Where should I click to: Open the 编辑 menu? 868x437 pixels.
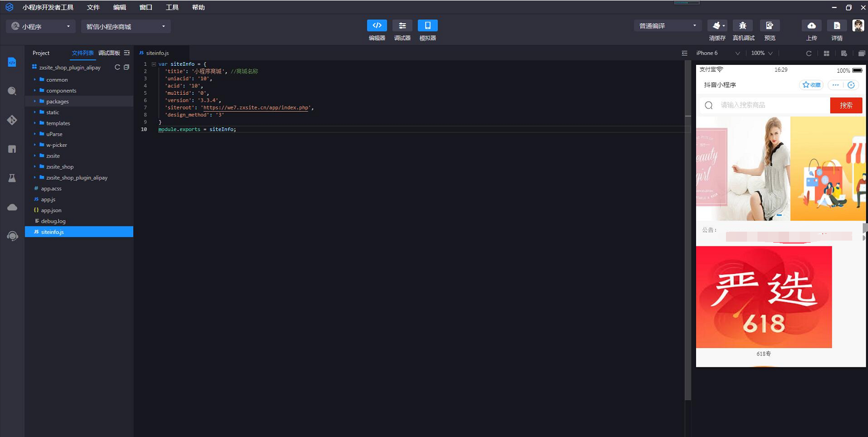click(119, 7)
